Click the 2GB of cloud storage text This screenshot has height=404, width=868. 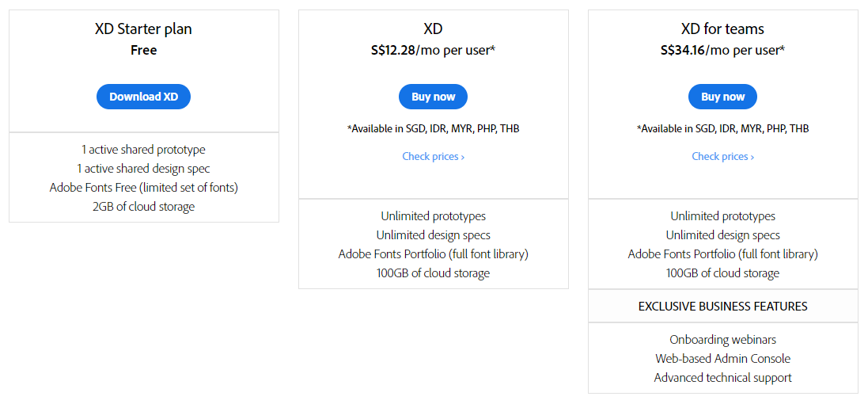[143, 207]
